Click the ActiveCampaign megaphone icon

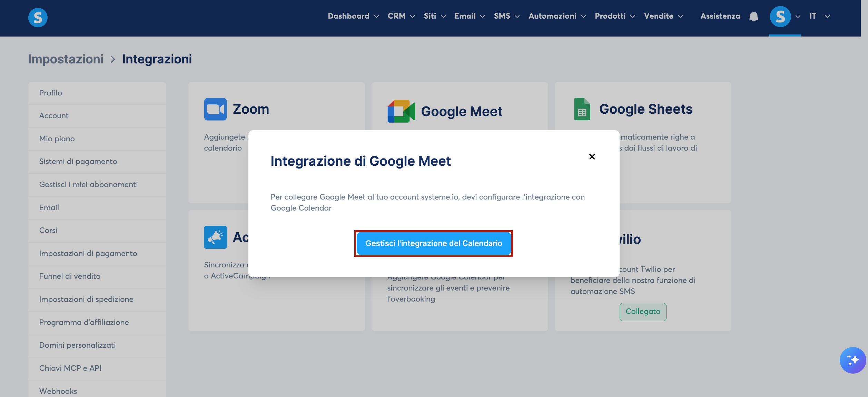[215, 237]
